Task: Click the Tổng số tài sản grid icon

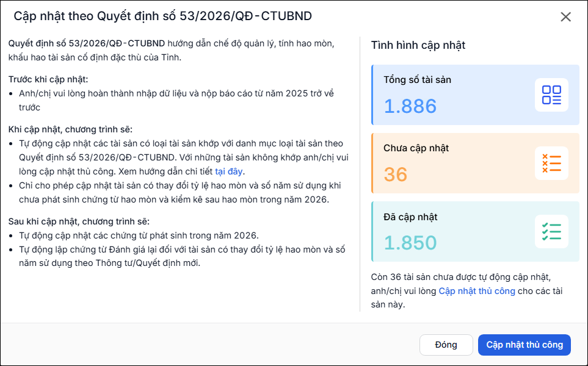Action: coord(551,95)
